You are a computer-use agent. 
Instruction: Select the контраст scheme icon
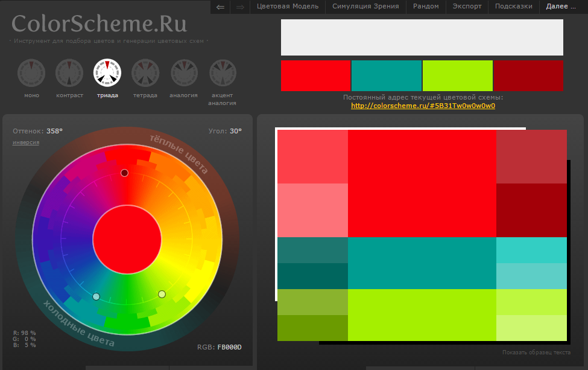pyautogui.click(x=69, y=73)
